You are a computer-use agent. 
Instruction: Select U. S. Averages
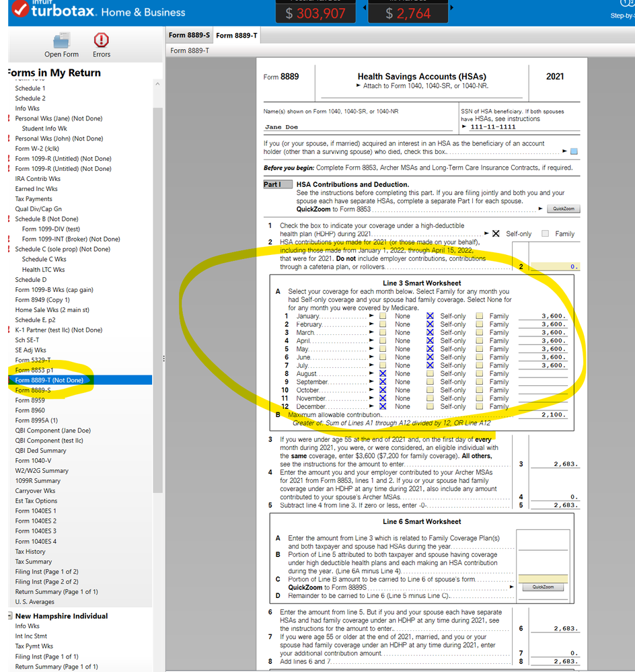tap(35, 602)
